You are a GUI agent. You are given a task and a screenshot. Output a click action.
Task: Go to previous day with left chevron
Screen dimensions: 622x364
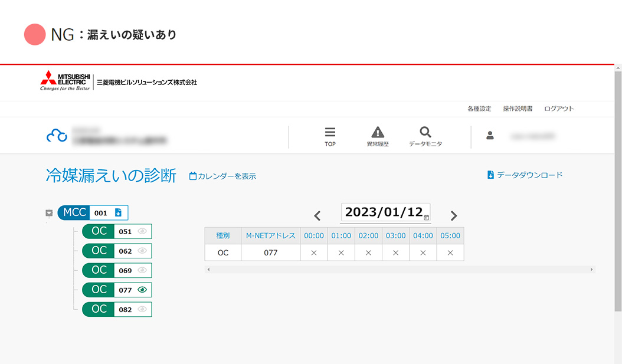coord(317,215)
